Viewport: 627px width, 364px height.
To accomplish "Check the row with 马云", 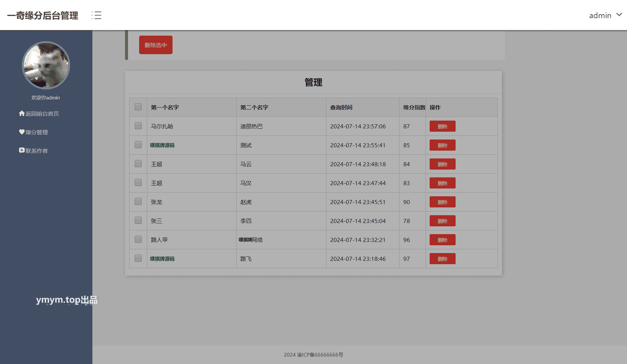I will tap(138, 164).
